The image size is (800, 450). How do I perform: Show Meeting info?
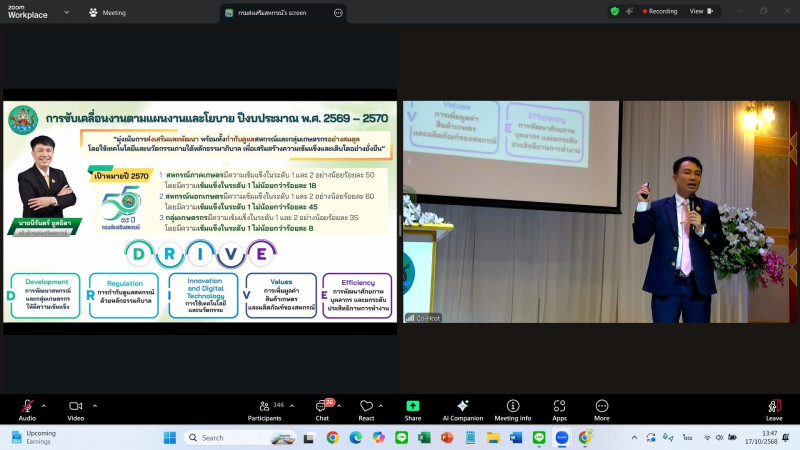point(513,408)
